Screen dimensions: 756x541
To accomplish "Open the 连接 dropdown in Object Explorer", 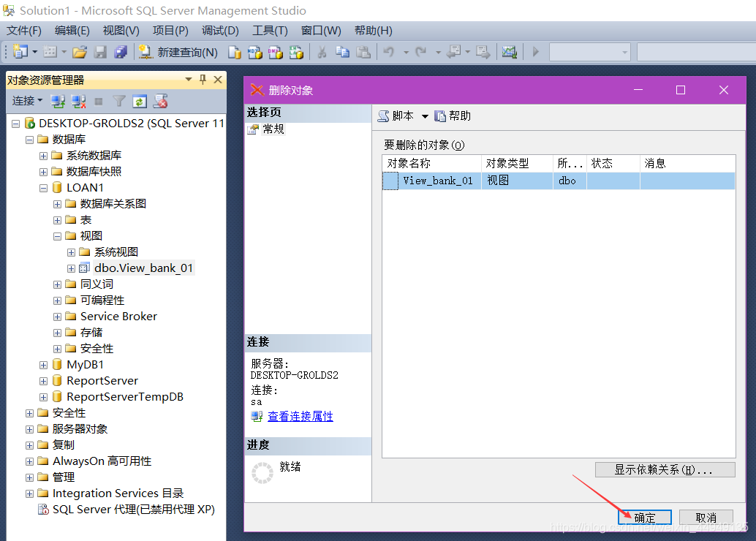I will coord(28,101).
